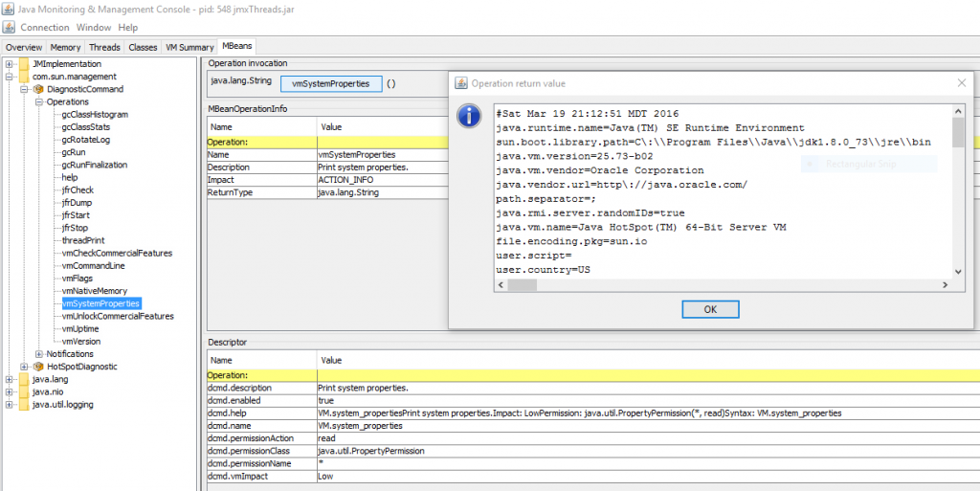
Task: Select vmVersion operation
Action: coord(81,341)
